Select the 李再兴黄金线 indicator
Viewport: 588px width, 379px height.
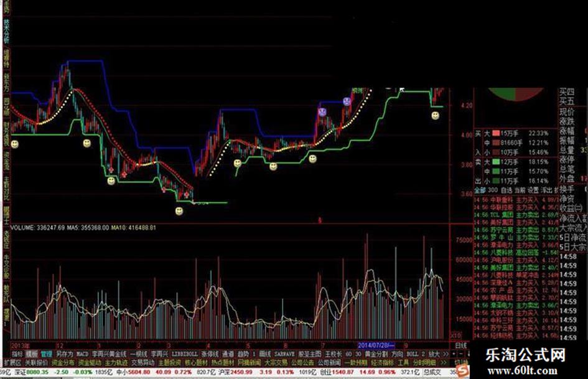pos(110,354)
